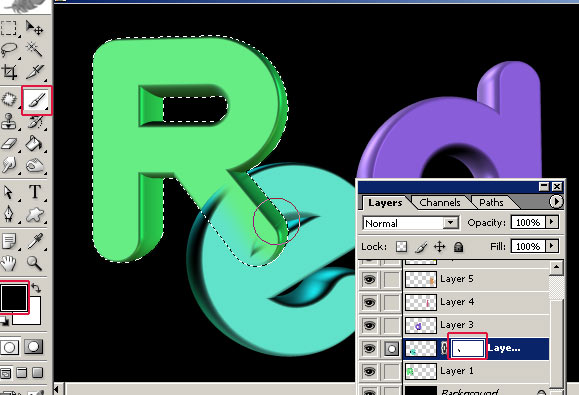Image resolution: width=579 pixels, height=395 pixels.
Task: Choose Standard Screen mode button
Action: [x=6, y=373]
